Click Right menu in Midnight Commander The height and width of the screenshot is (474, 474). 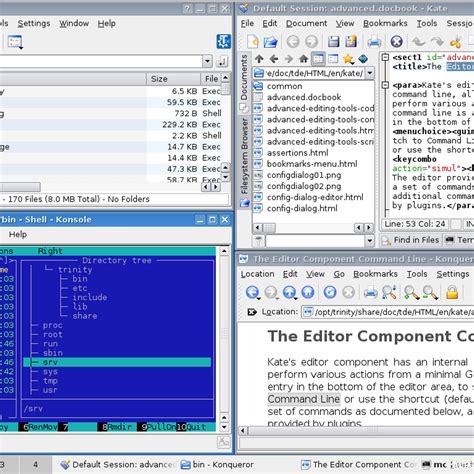[50, 251]
